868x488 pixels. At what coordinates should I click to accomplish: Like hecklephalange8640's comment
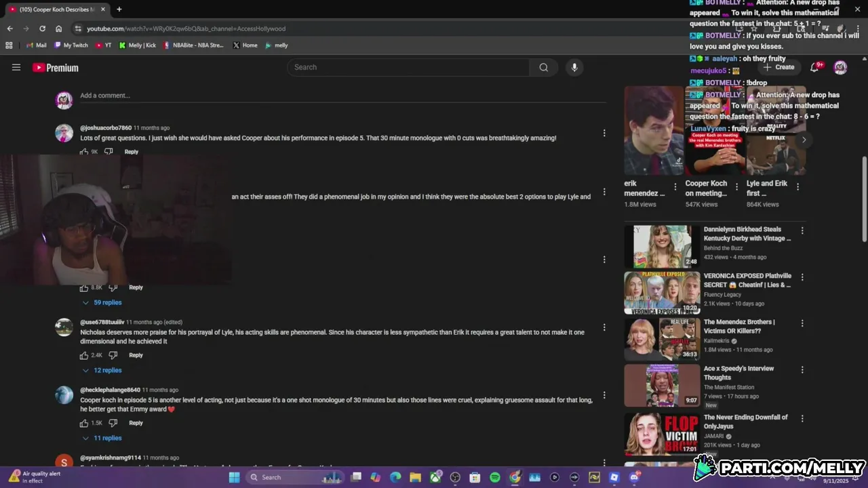84,423
